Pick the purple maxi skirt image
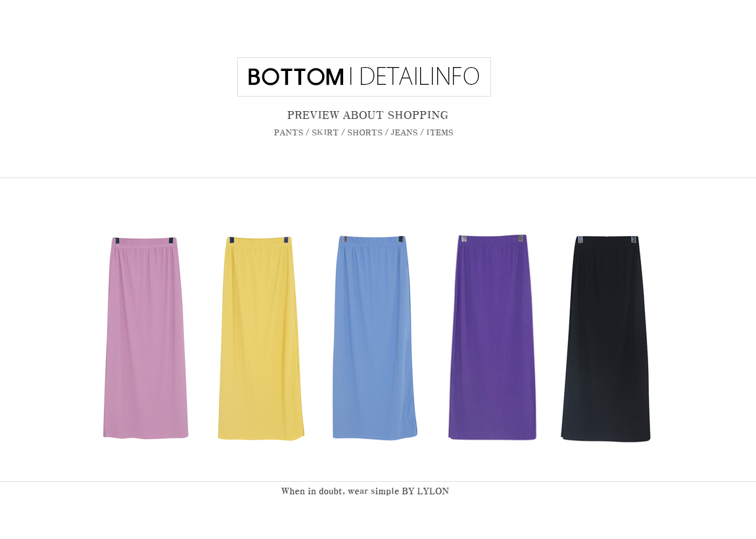Viewport: 756px width, 539px height. tap(492, 337)
